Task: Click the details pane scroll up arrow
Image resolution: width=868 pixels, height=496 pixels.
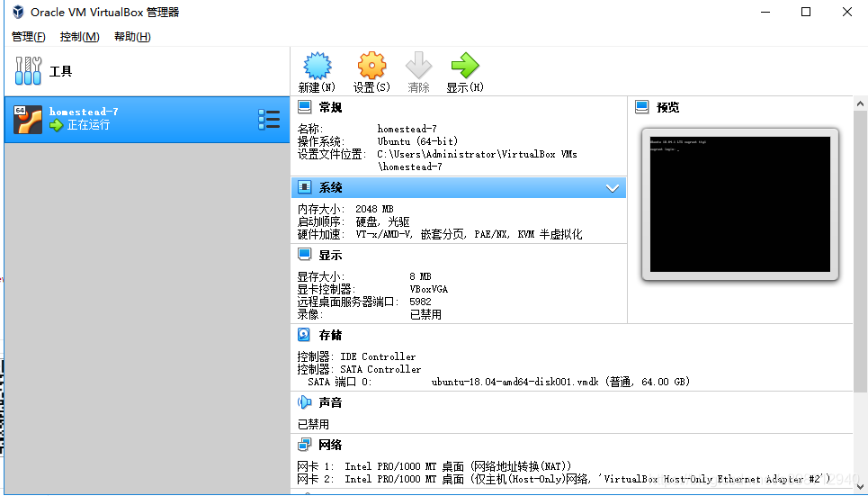Action: (860, 104)
